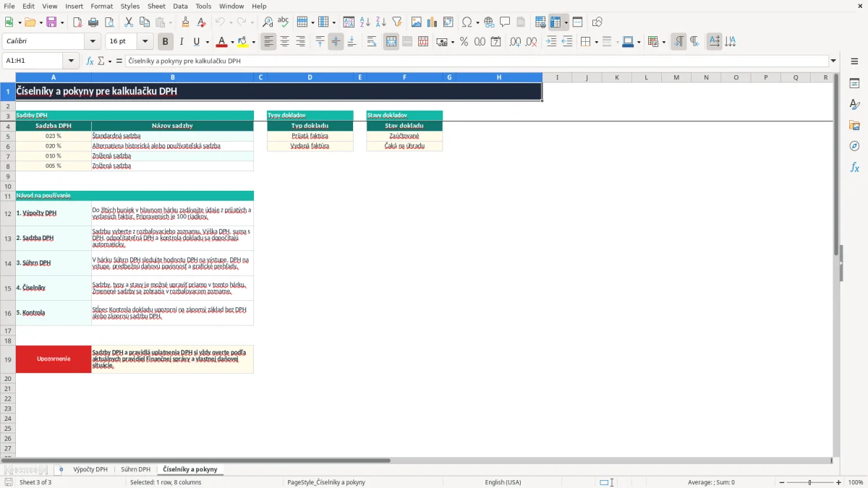Viewport: 868px width, 488px height.
Task: Open the sidebar Gallery icon
Action: pos(854,126)
